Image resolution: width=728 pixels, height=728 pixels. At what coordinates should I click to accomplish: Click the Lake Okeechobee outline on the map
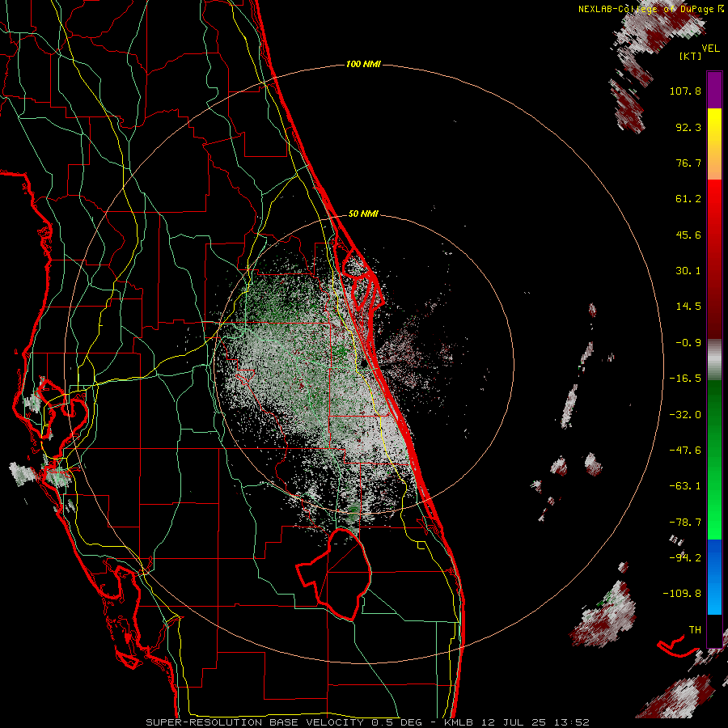[x=335, y=574]
